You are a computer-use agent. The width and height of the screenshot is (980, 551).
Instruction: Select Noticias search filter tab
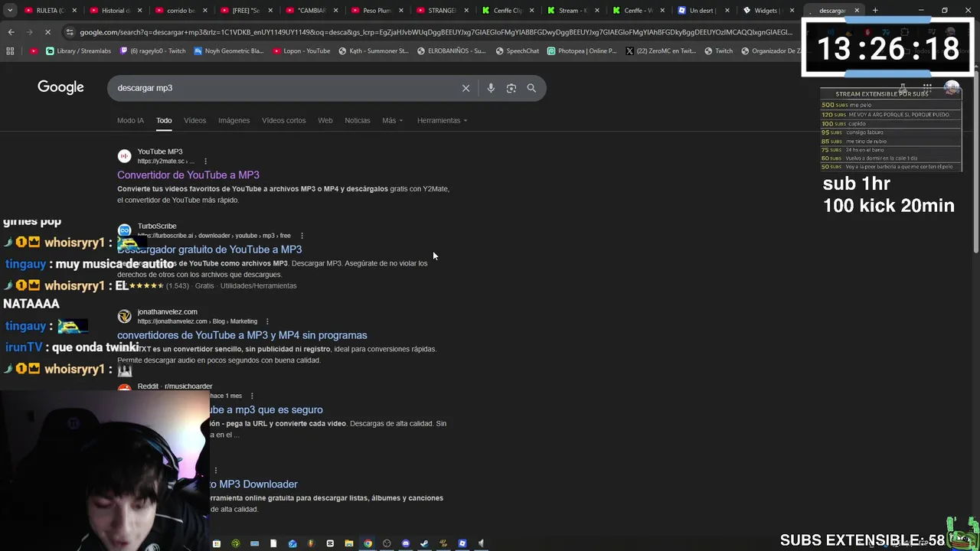[x=358, y=120]
